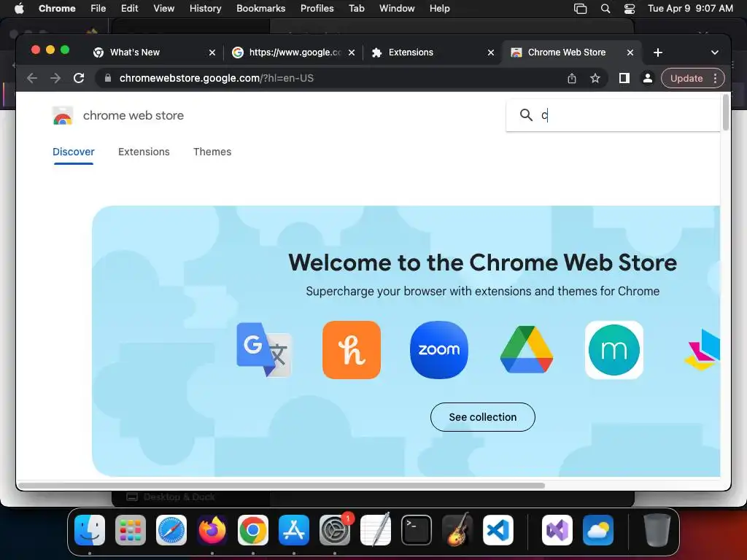The width and height of the screenshot is (747, 560).
Task: Open Terminal from the dock
Action: (x=417, y=530)
